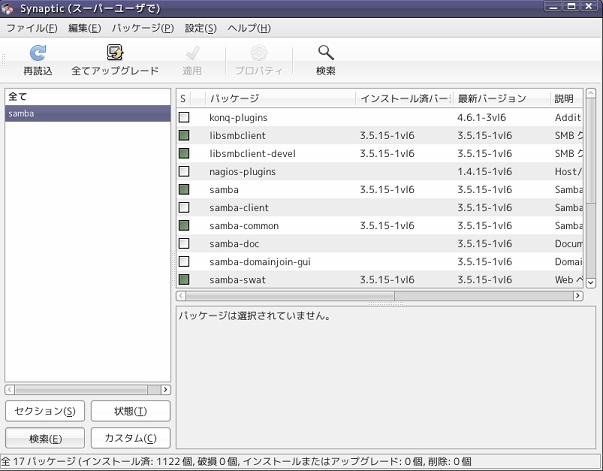
Task: Click the Synaptic title bar app icon
Action: click(7, 8)
